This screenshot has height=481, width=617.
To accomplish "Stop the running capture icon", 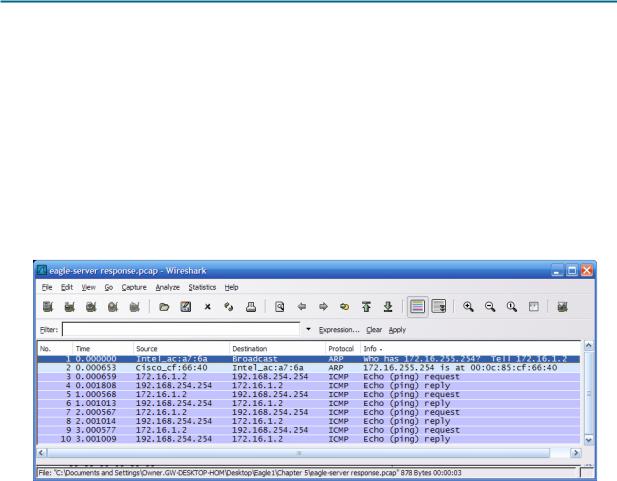I will [x=113, y=307].
